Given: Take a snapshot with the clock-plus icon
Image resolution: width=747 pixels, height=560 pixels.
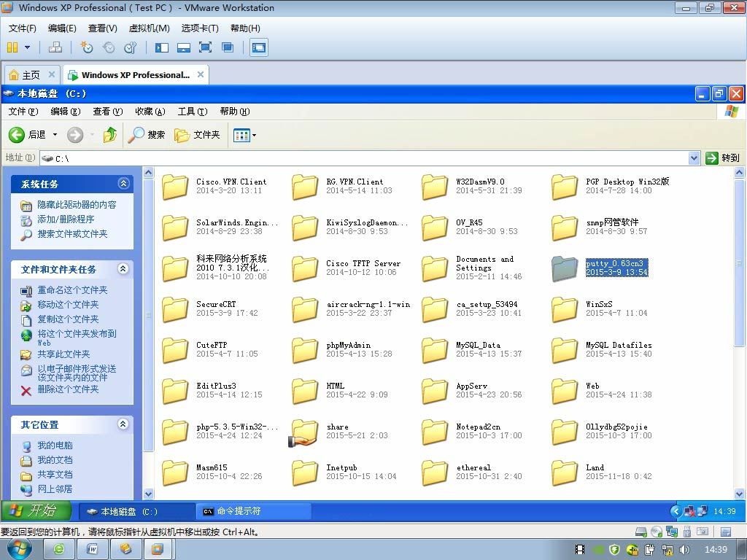Looking at the screenshot, I should pyautogui.click(x=86, y=47).
